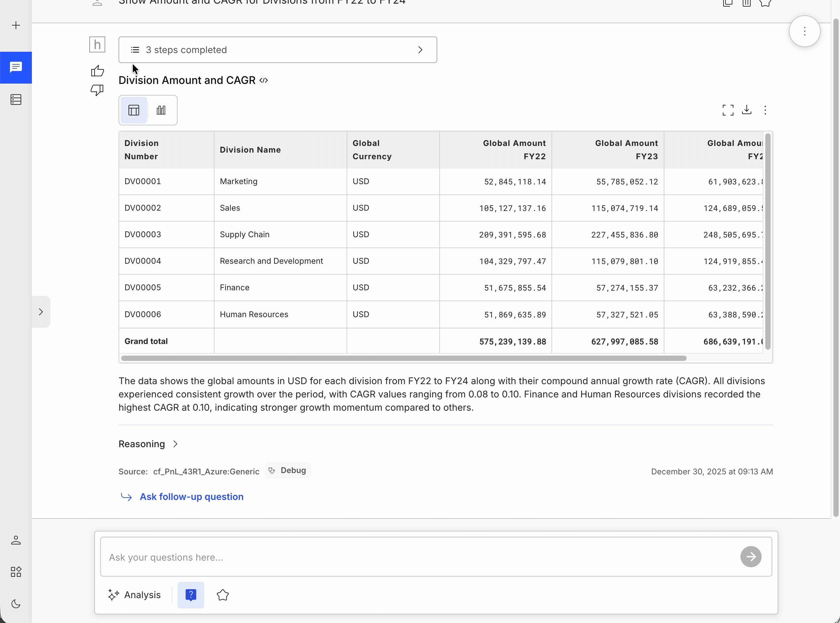Click the table's horizontal scrollbar
Screen dimensions: 840x623
403,358
